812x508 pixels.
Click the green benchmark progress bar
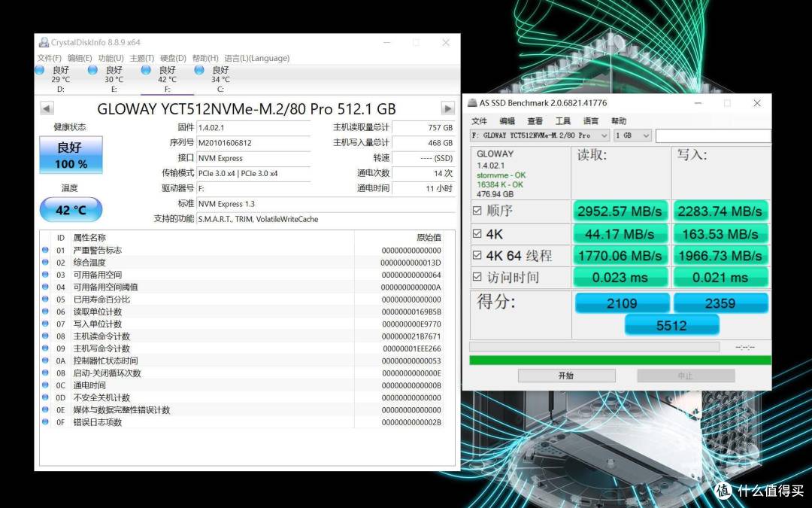pyautogui.click(x=620, y=360)
